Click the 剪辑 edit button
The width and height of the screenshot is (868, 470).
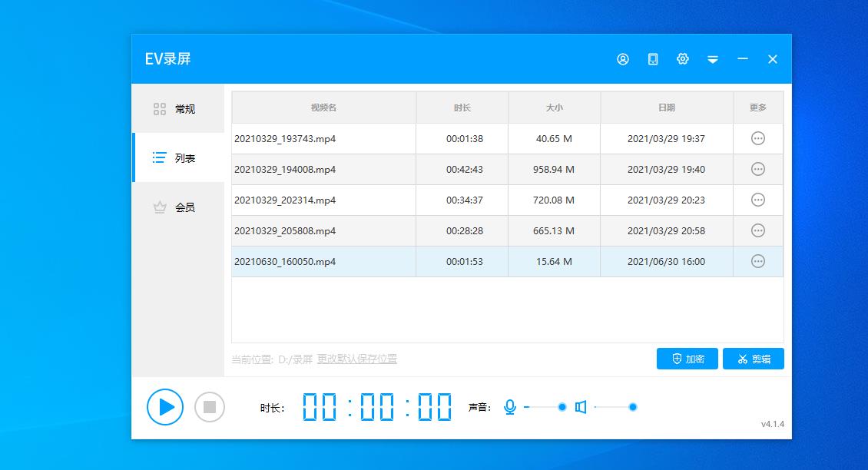tap(754, 359)
